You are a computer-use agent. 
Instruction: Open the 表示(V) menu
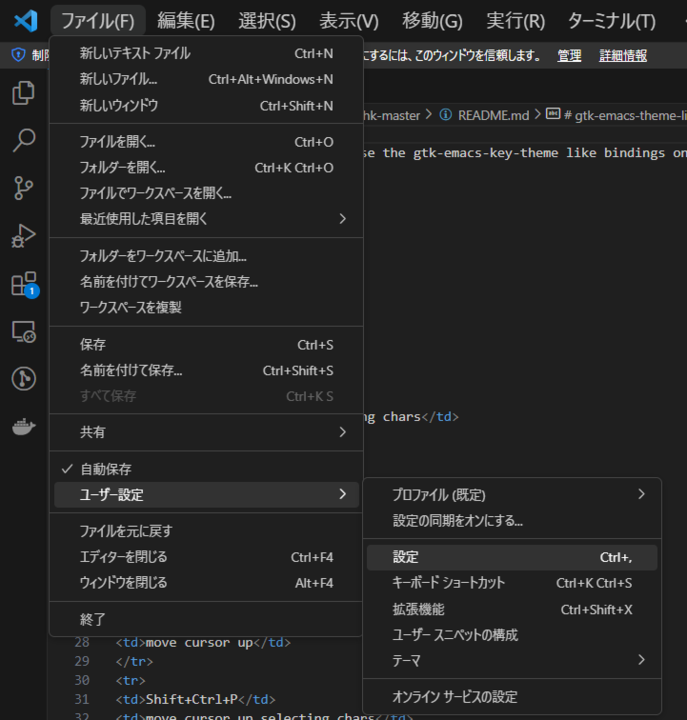tap(349, 21)
